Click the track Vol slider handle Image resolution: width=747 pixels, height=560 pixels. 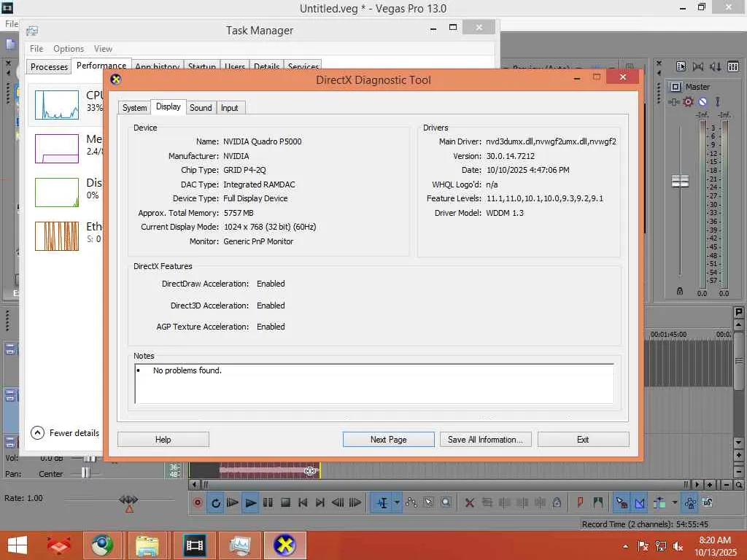pyautogui.click(x=88, y=458)
